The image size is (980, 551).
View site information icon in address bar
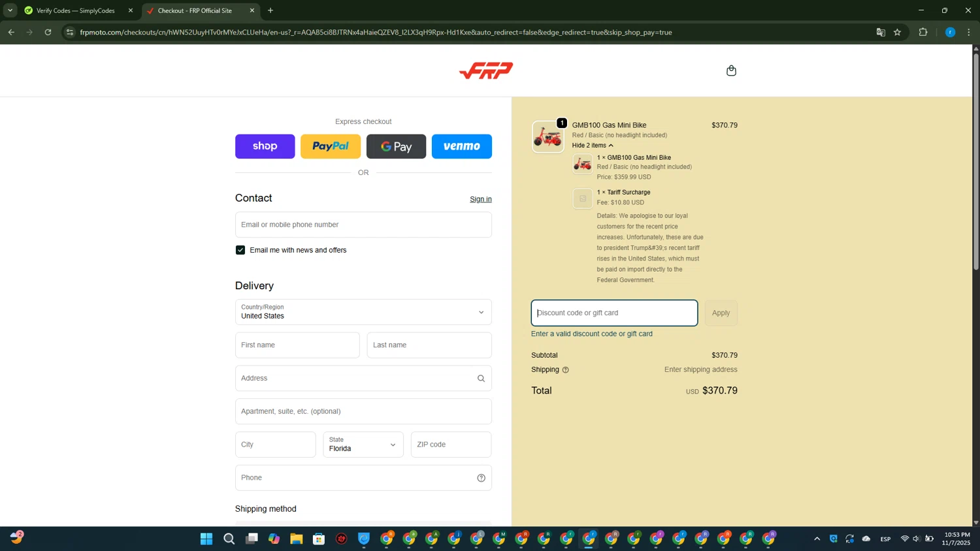(70, 32)
